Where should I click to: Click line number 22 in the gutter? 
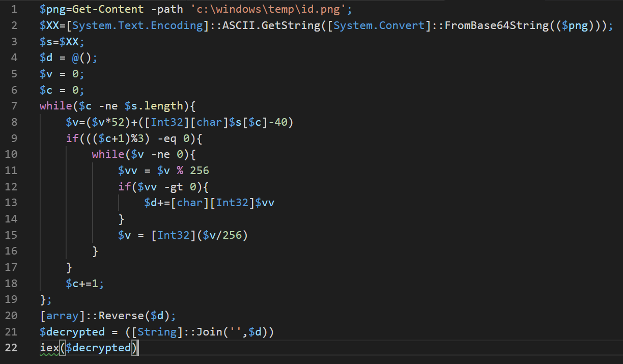[11, 348]
